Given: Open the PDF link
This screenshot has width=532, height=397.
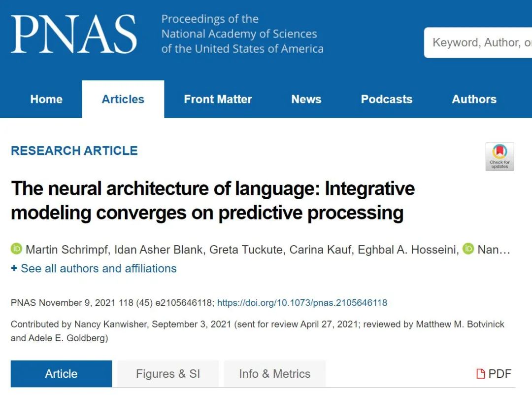Looking at the screenshot, I should (x=494, y=373).
